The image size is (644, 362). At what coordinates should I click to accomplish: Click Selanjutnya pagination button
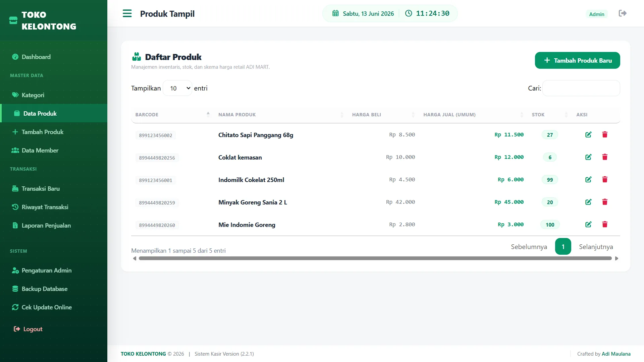(596, 247)
